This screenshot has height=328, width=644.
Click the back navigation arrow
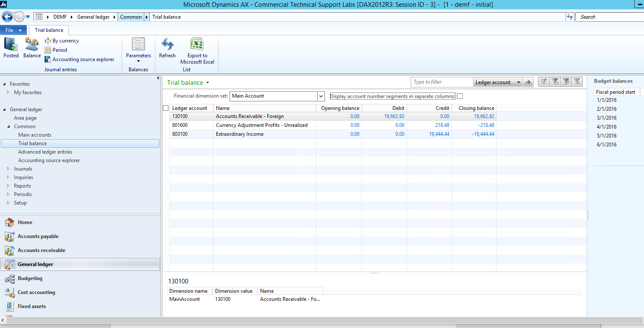click(7, 17)
